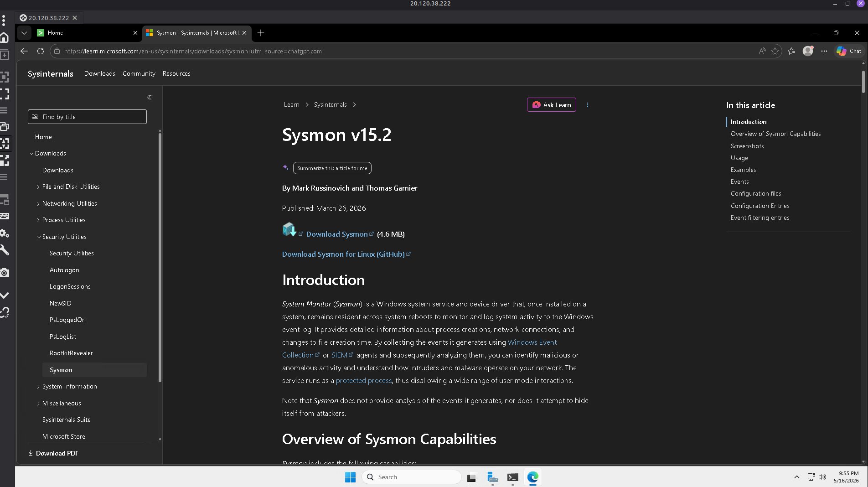The width and height of the screenshot is (868, 487).
Task: Open the protected process link
Action: (364, 380)
